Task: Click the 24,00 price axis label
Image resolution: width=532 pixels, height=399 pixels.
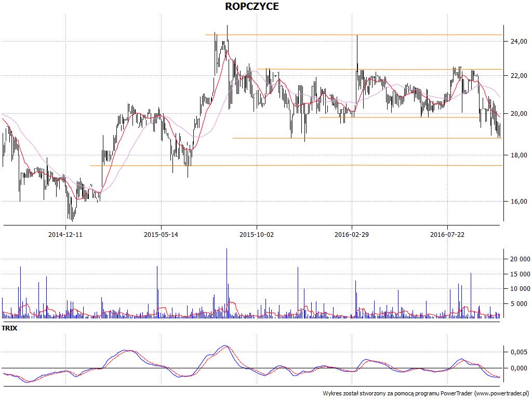Action: [519, 42]
